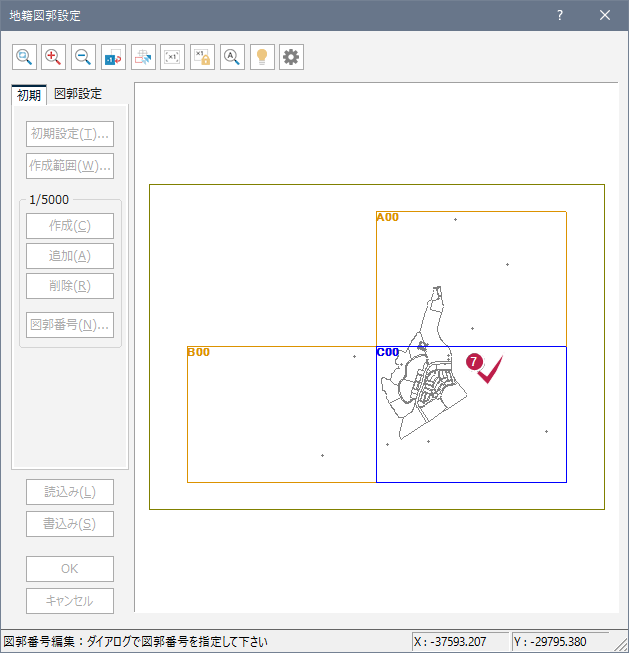This screenshot has width=629, height=653.
Task: Open settings with the gear icon
Action: (291, 57)
